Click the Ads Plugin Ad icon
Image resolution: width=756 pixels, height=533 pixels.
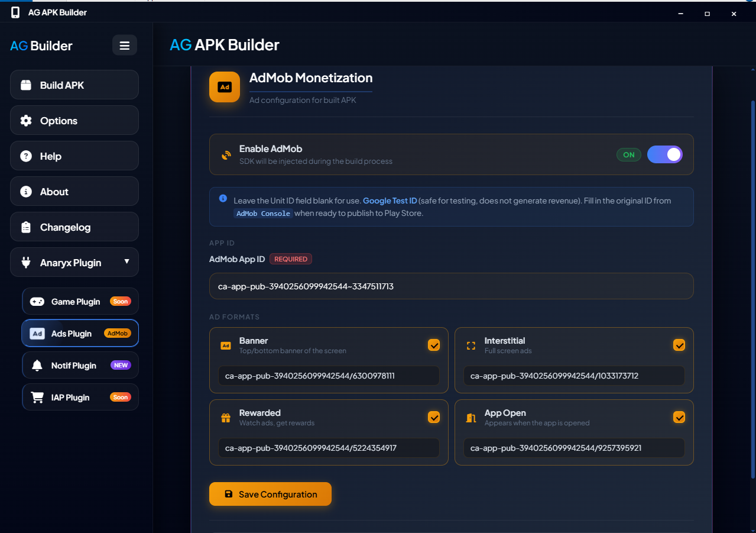(37, 334)
